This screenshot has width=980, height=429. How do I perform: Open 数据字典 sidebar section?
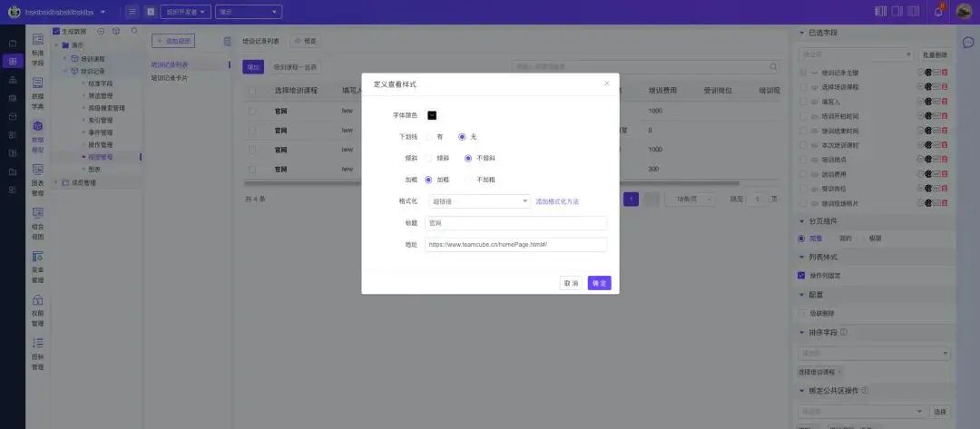point(37,93)
